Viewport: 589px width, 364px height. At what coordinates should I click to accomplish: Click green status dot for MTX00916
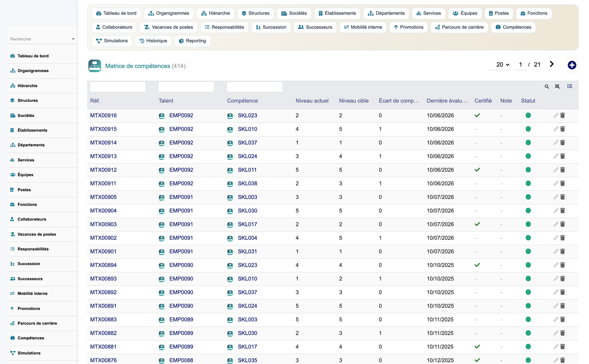click(x=528, y=116)
